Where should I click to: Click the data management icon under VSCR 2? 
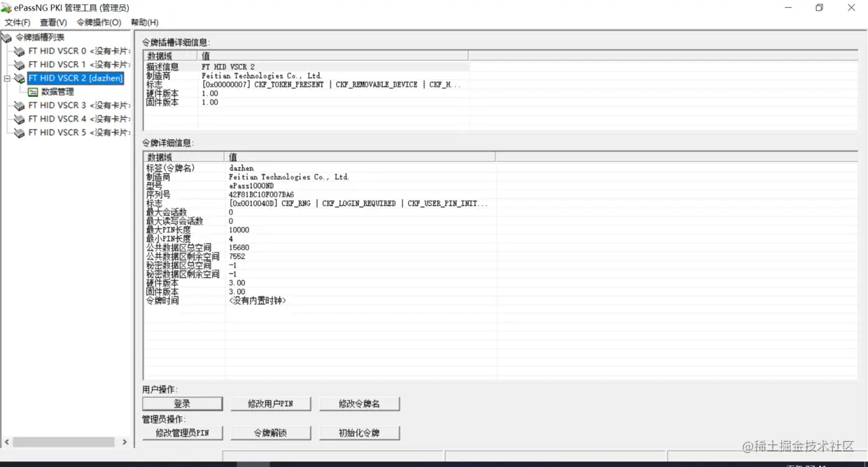point(33,92)
